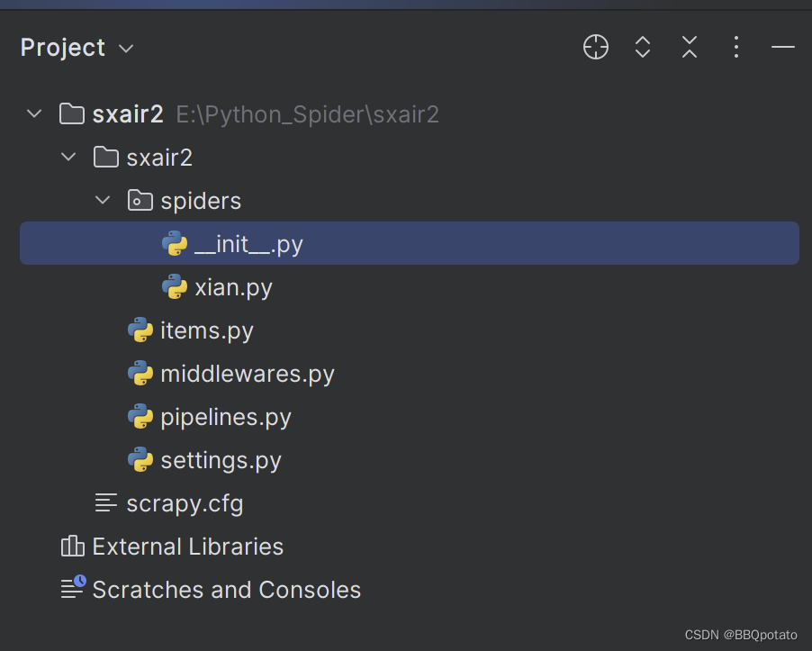812x651 pixels.
Task: Click the scrapy.cfg file icon
Action: click(106, 503)
